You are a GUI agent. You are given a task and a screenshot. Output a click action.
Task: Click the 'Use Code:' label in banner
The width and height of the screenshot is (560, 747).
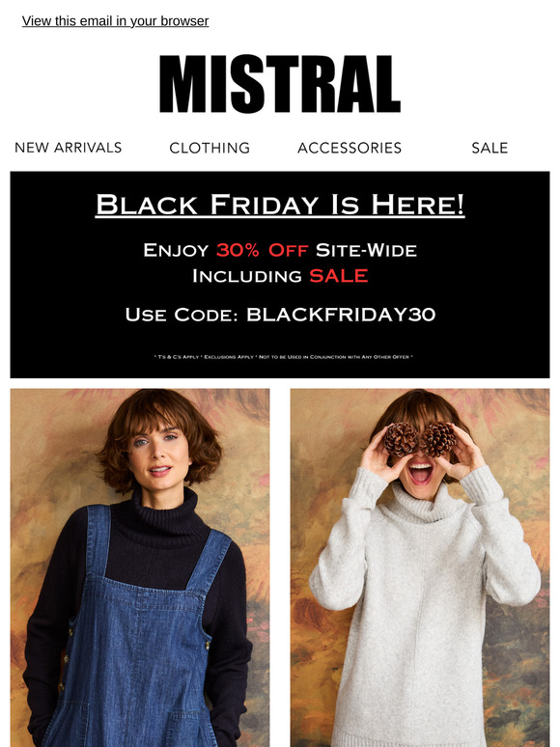point(182,315)
